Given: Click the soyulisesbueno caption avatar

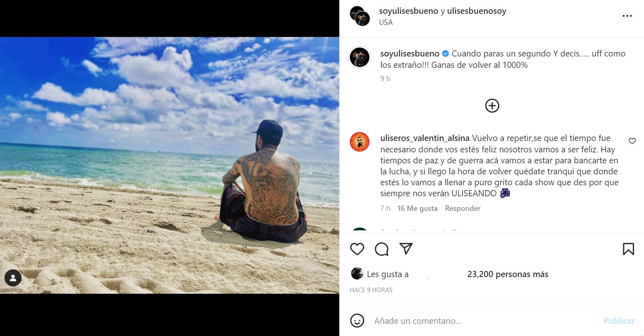Looking at the screenshot, I should [360, 57].
